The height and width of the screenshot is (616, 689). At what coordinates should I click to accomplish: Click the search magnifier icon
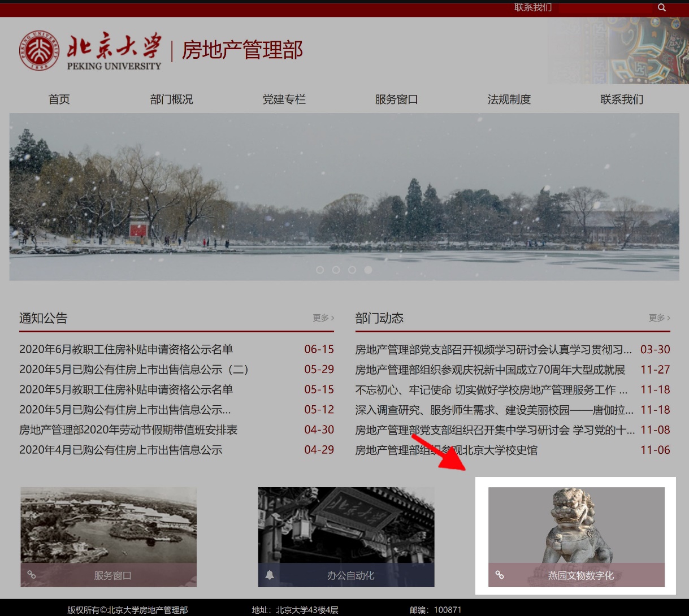point(662,8)
